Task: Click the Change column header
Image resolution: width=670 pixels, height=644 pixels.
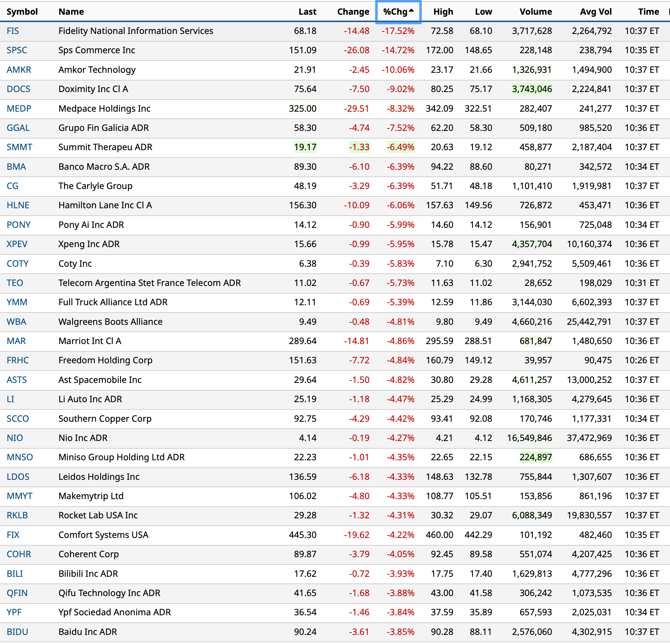Action: 353,12
